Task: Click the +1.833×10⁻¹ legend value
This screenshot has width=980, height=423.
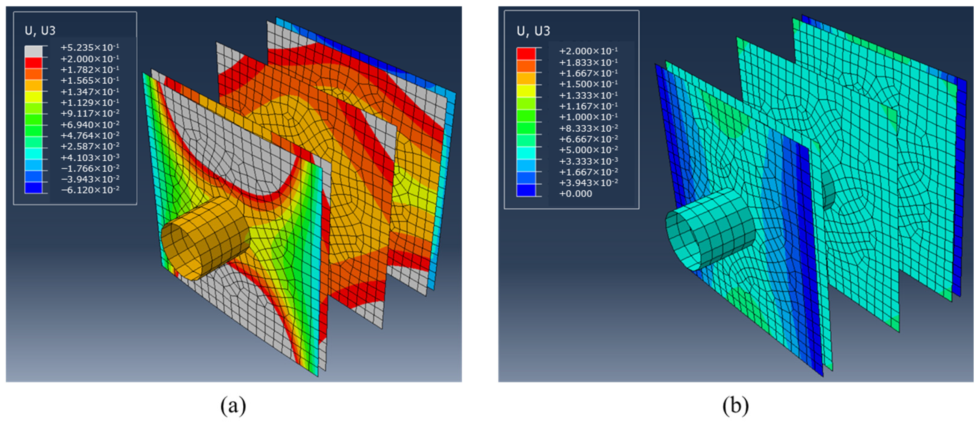Action: click(588, 62)
